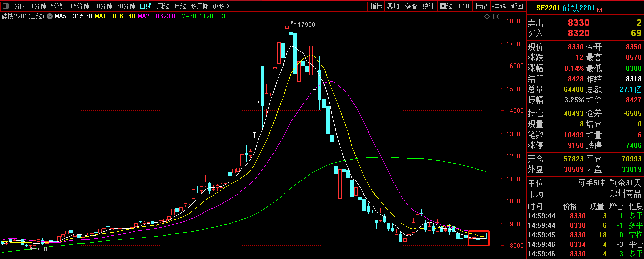Click the red highlighted box on the chart
This screenshot has width=644, height=259.
[478, 238]
